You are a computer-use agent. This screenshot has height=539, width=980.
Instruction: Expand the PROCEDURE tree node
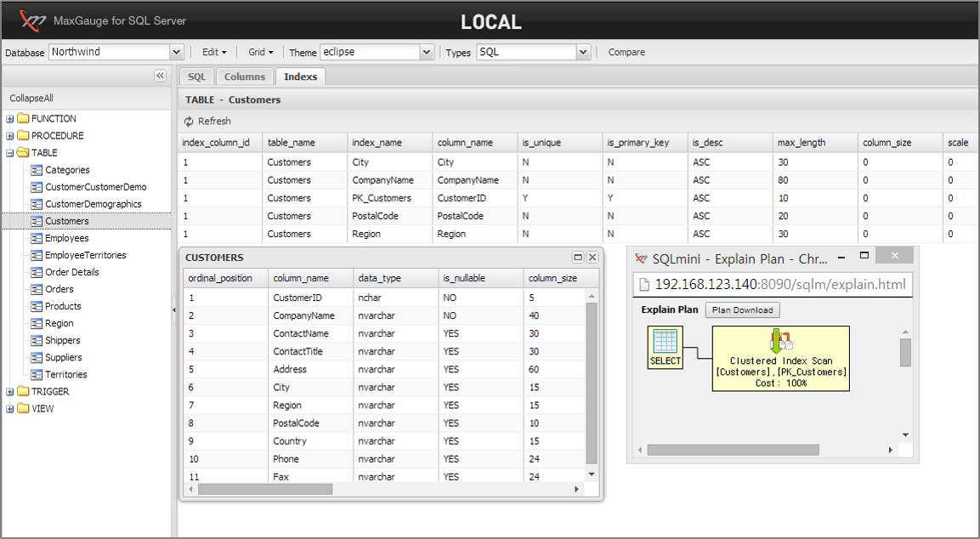10,136
